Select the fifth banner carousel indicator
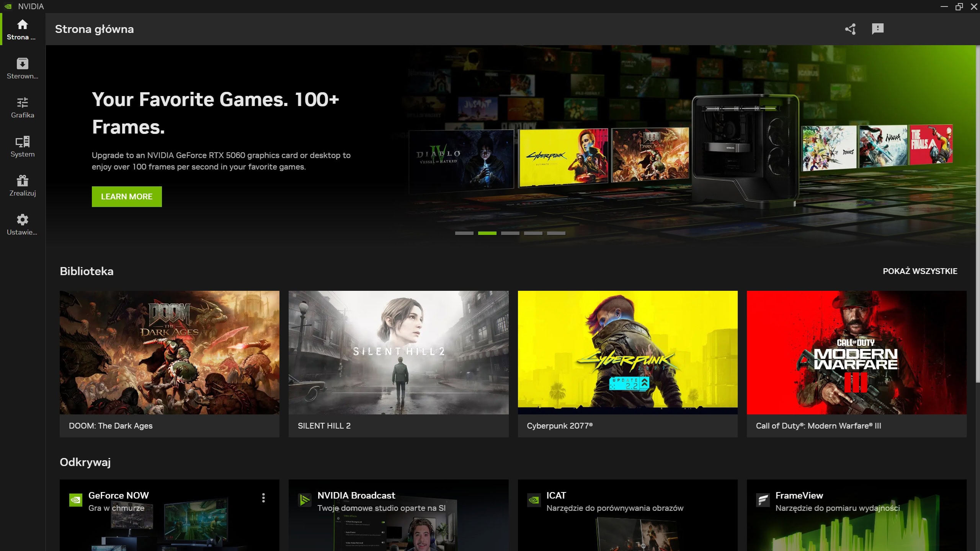This screenshot has height=551, width=980. point(556,233)
